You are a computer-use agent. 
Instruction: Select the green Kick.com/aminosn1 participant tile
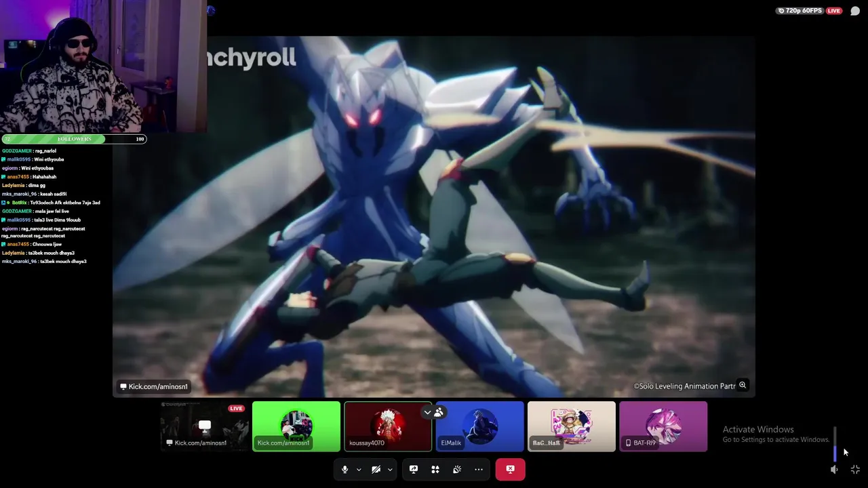pyautogui.click(x=296, y=426)
